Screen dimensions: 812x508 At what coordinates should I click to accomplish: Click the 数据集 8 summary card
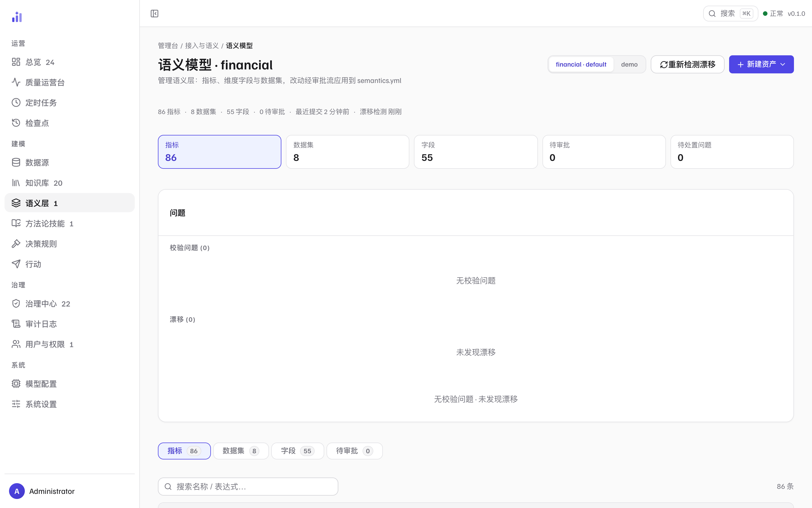(x=348, y=152)
